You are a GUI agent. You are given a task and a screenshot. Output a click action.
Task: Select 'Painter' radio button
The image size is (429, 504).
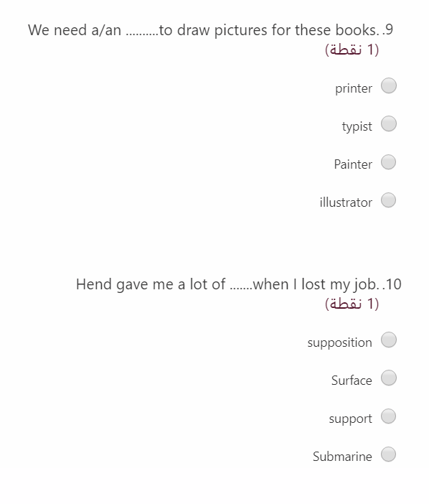click(x=389, y=162)
